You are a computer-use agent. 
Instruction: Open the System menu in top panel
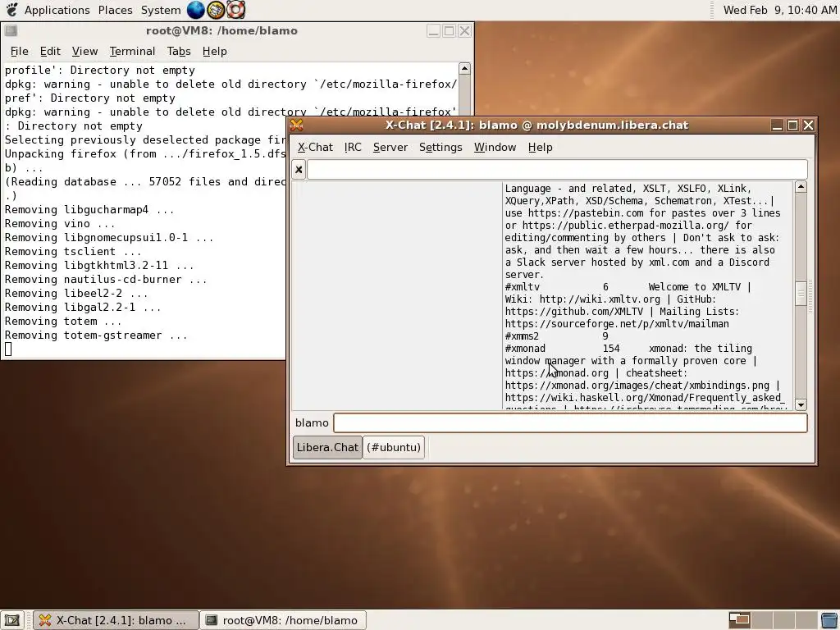[161, 10]
